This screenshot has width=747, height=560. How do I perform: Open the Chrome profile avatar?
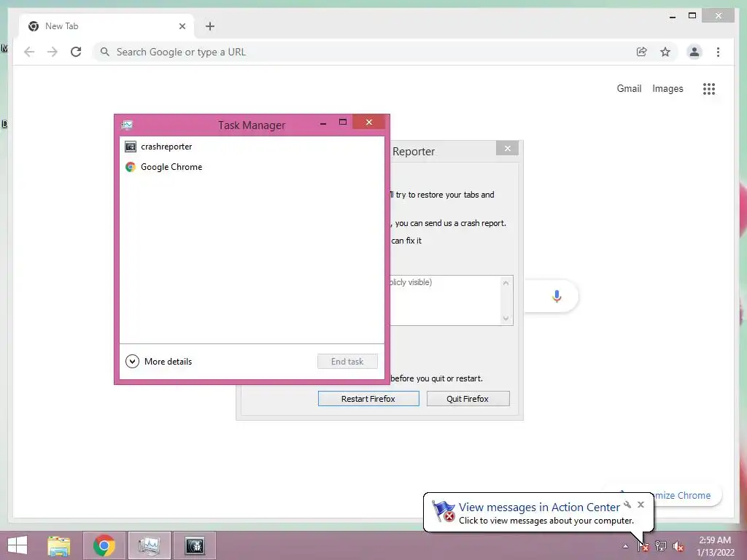pos(694,52)
